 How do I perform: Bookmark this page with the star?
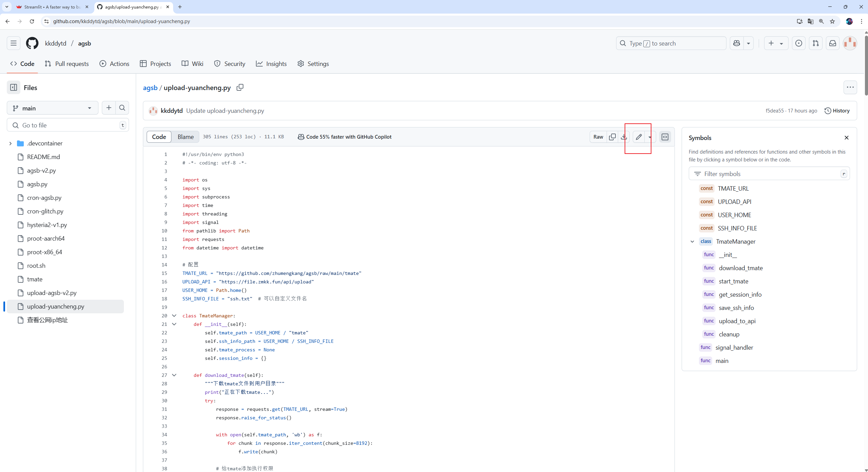click(x=832, y=21)
